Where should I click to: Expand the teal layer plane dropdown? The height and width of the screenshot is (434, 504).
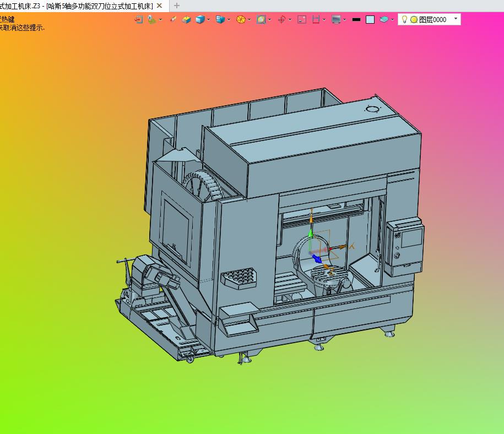[393, 20]
